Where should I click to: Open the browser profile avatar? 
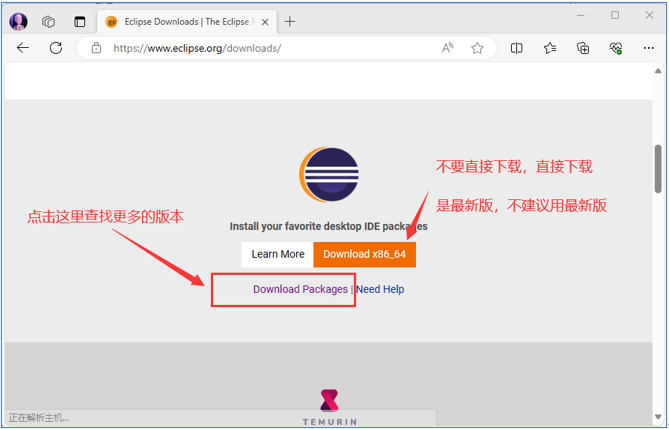pos(18,22)
